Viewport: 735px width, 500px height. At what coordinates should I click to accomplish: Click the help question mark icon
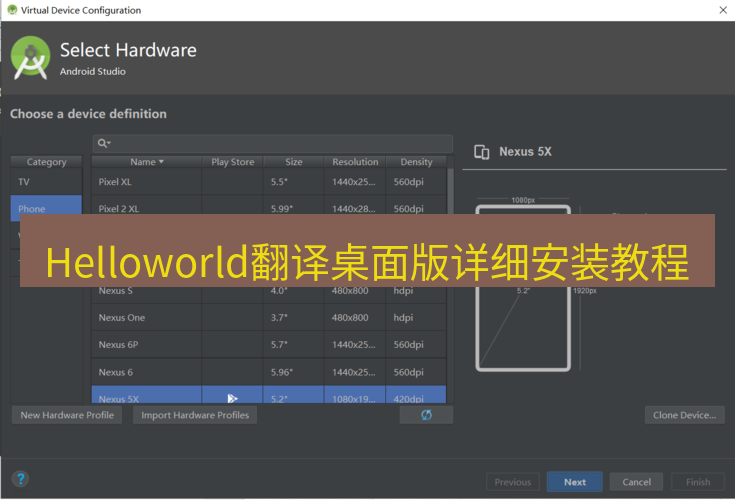(x=20, y=479)
